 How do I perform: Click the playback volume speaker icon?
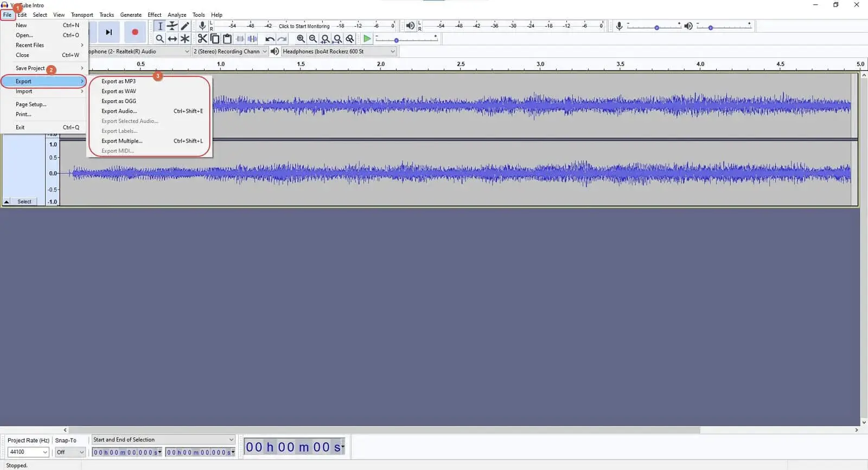tap(688, 26)
